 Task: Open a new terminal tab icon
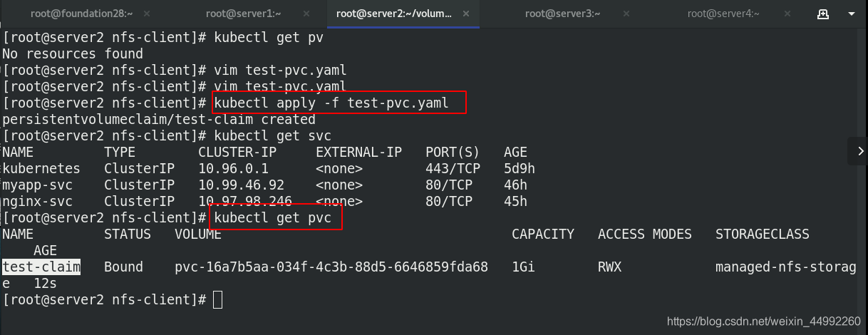click(823, 13)
